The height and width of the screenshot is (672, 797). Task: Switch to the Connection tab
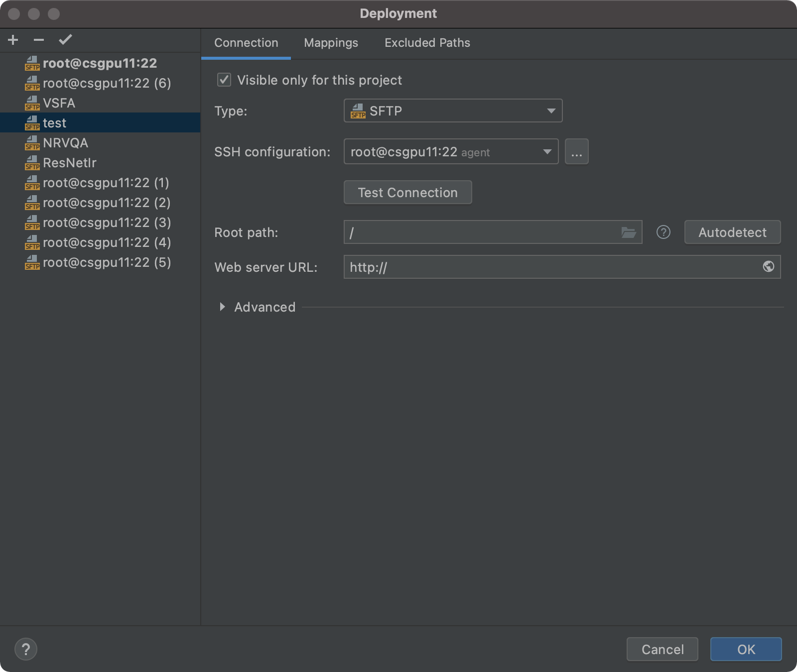[246, 43]
